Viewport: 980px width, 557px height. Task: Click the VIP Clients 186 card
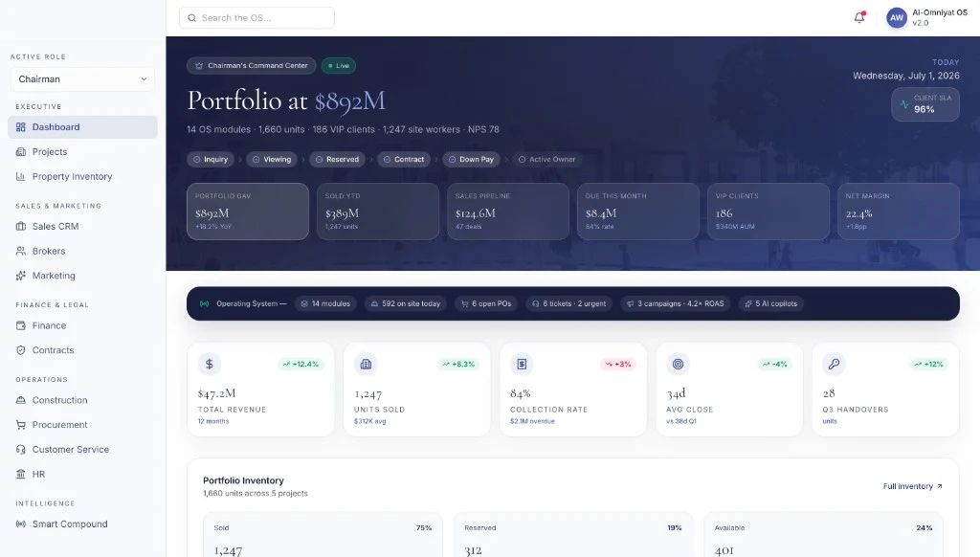[x=768, y=212]
